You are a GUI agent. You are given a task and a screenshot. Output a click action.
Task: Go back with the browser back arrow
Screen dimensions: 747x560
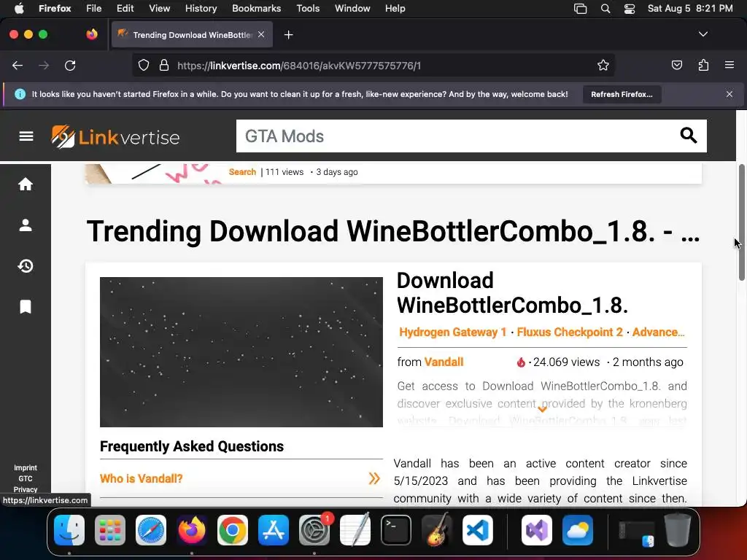[18, 66]
